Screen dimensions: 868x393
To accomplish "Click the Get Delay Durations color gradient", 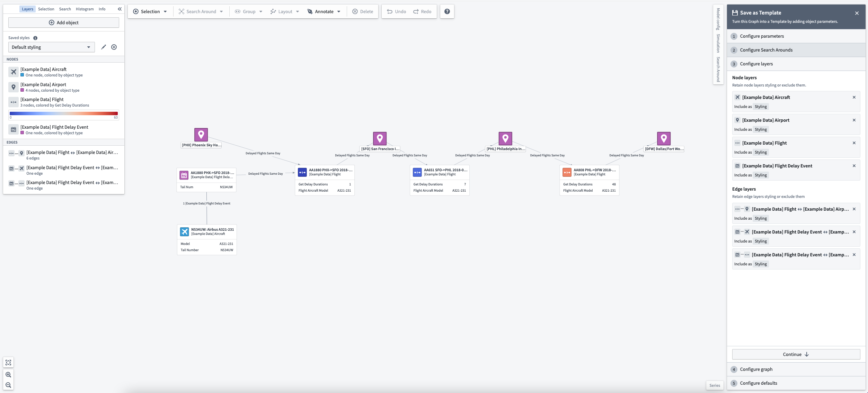I will coord(64,113).
